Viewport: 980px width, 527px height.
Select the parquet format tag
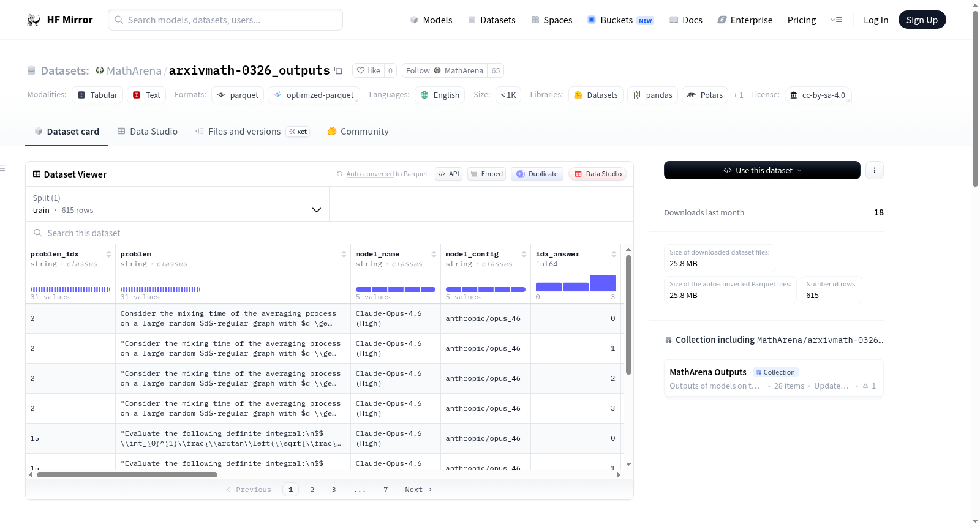pyautogui.click(x=238, y=95)
